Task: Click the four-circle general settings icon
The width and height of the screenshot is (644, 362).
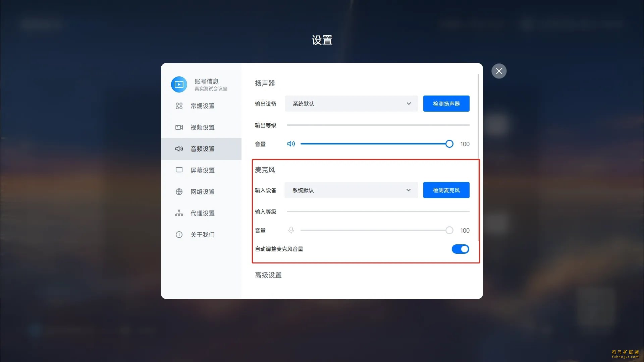Action: 179,106
